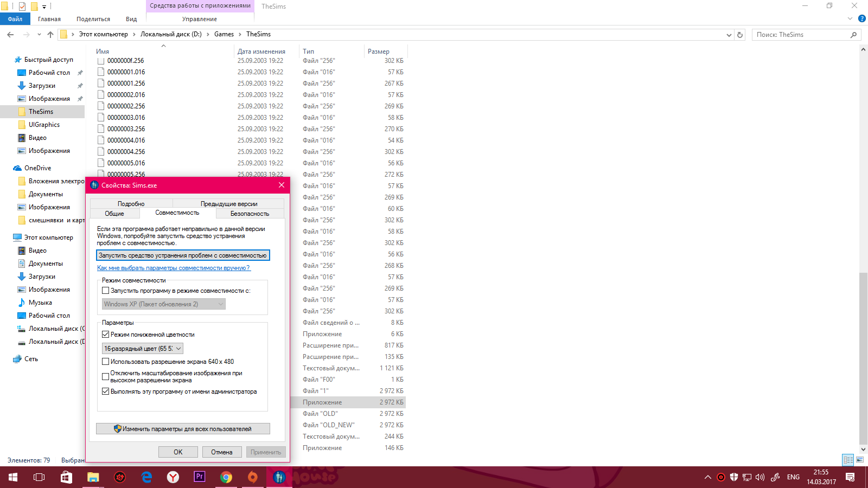Switch to Предыдущие версии properties tab
868x488 pixels.
229,204
